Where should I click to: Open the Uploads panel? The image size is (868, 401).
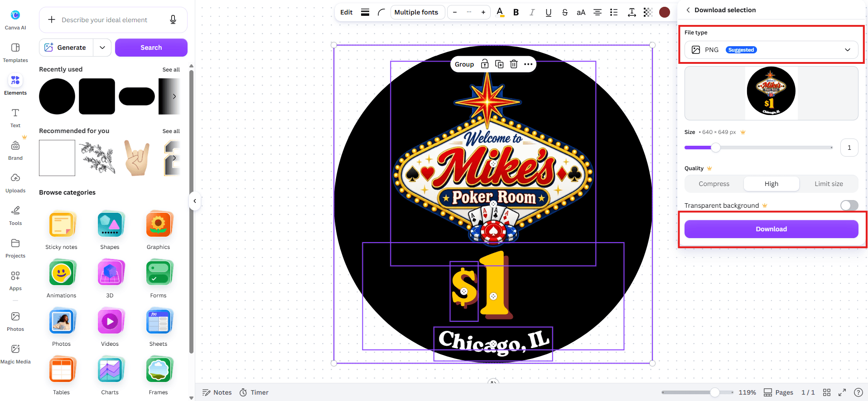pyautogui.click(x=15, y=183)
